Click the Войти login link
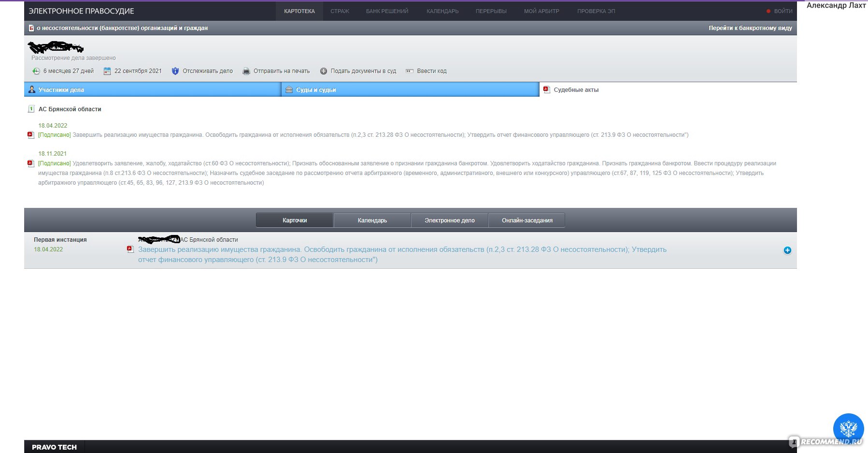This screenshot has width=868, height=453. [783, 11]
